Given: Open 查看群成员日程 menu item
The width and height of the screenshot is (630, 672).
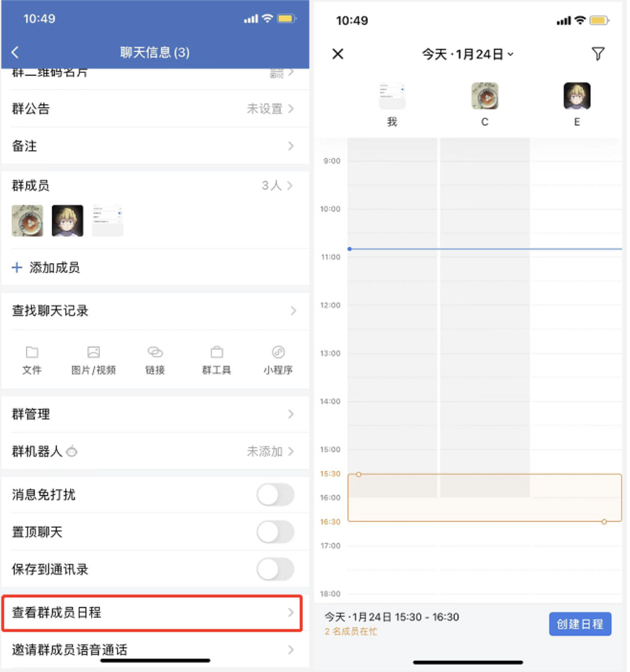Looking at the screenshot, I should click(x=152, y=612).
